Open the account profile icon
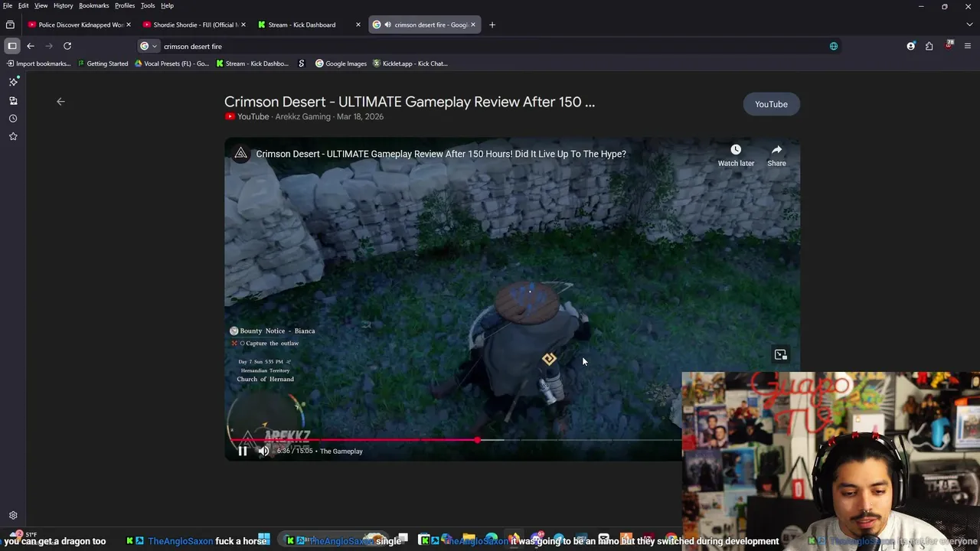The width and height of the screenshot is (980, 551). pos(910,46)
